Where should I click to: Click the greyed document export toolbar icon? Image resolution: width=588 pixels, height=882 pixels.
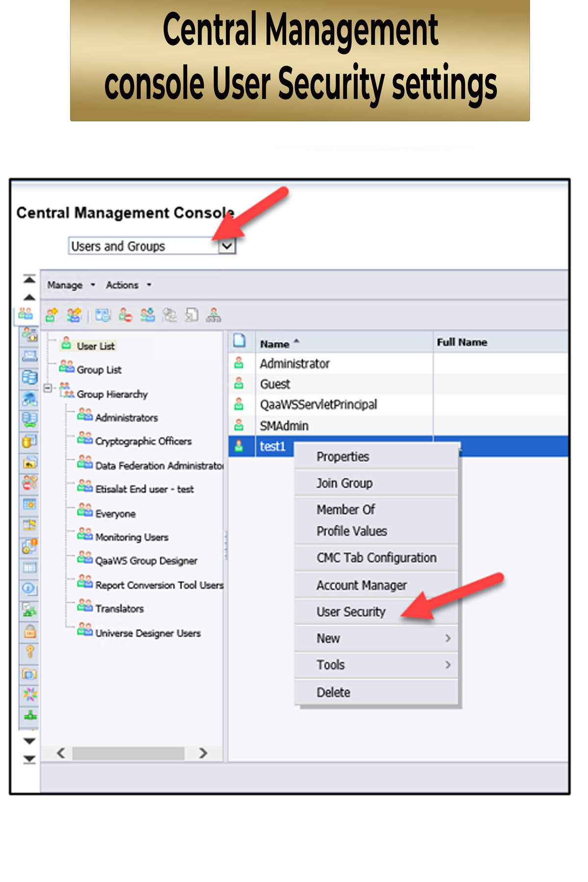click(192, 315)
